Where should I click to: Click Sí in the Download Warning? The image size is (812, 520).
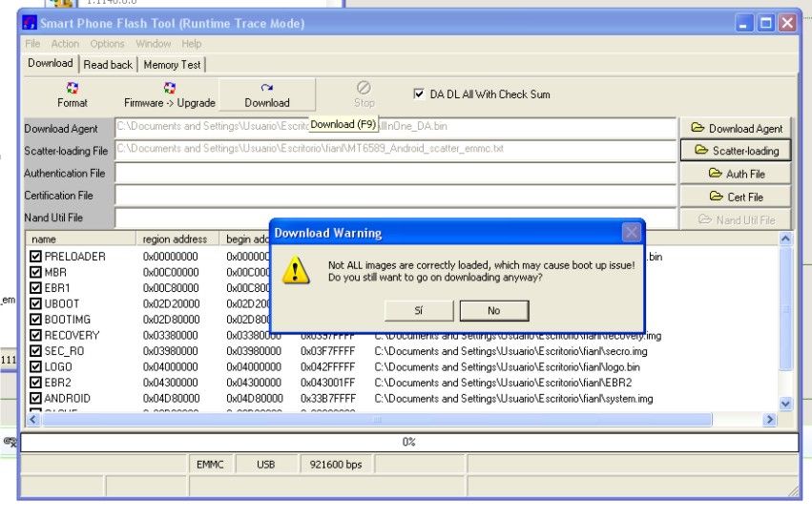[419, 310]
